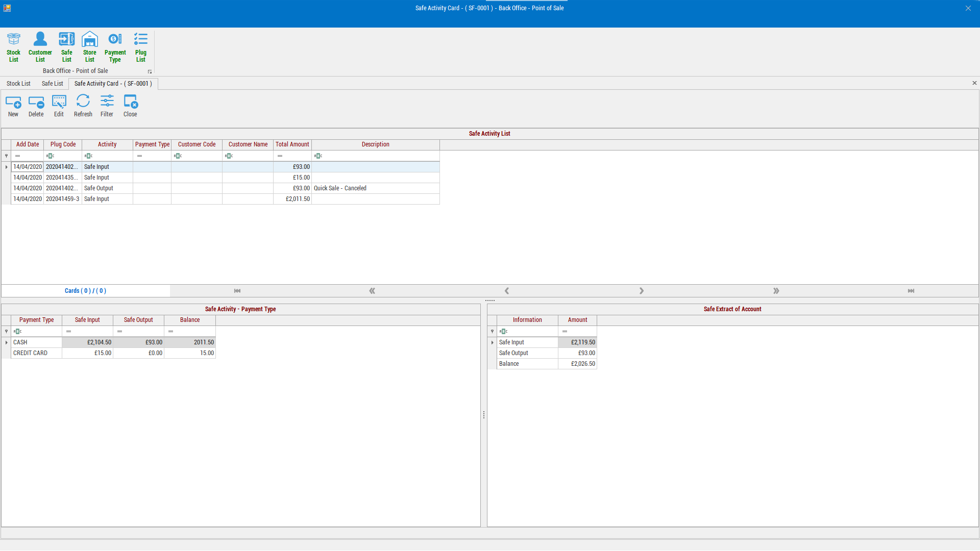980x551 pixels.
Task: Expand the CASH row indicator arrow
Action: (6, 342)
